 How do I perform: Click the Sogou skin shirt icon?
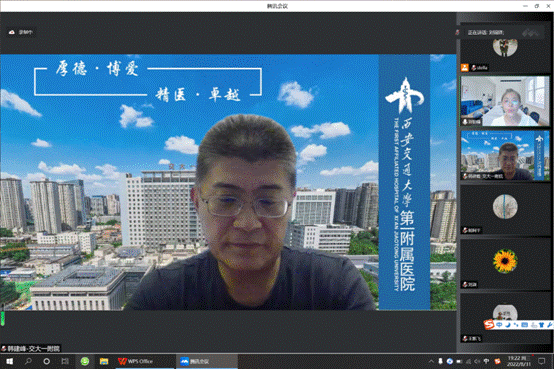[541, 324]
